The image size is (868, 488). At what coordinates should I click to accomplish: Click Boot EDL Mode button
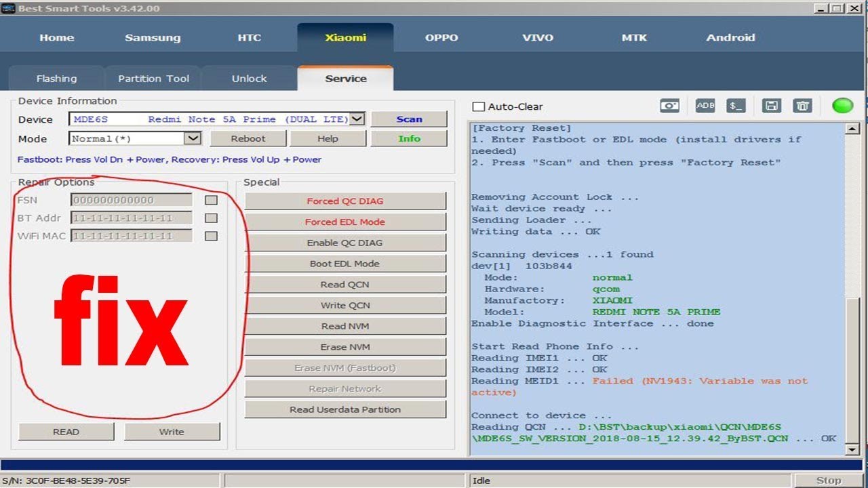(345, 264)
